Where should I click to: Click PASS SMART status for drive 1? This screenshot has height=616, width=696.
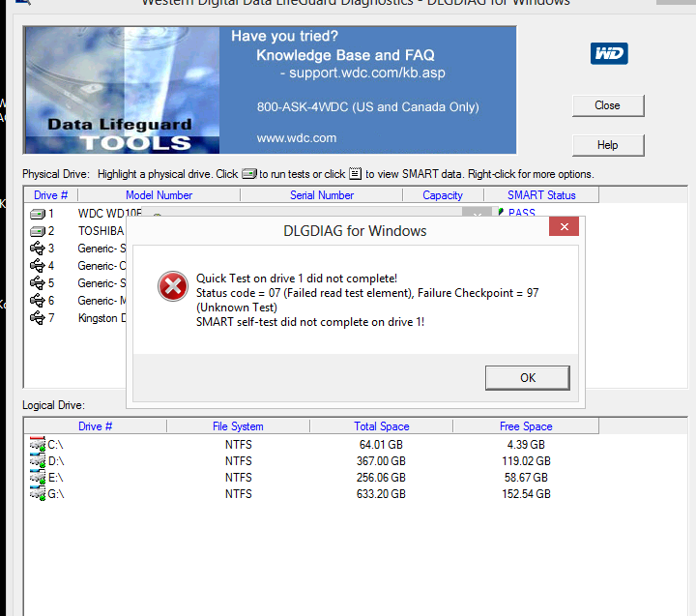tap(522, 213)
